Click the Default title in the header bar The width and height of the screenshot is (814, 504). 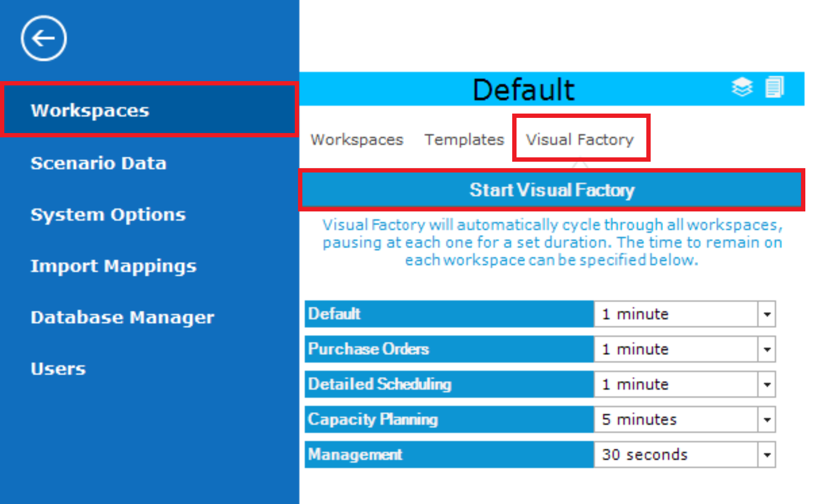click(524, 89)
